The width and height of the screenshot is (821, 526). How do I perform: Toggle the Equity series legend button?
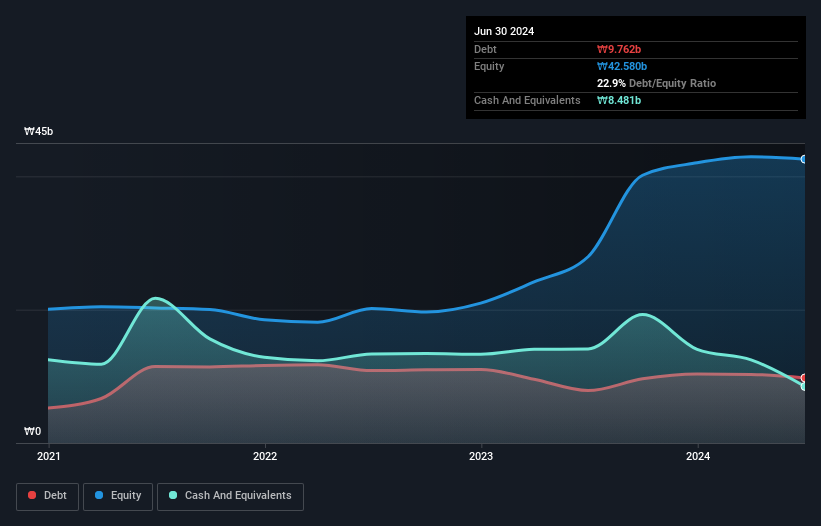click(x=118, y=496)
